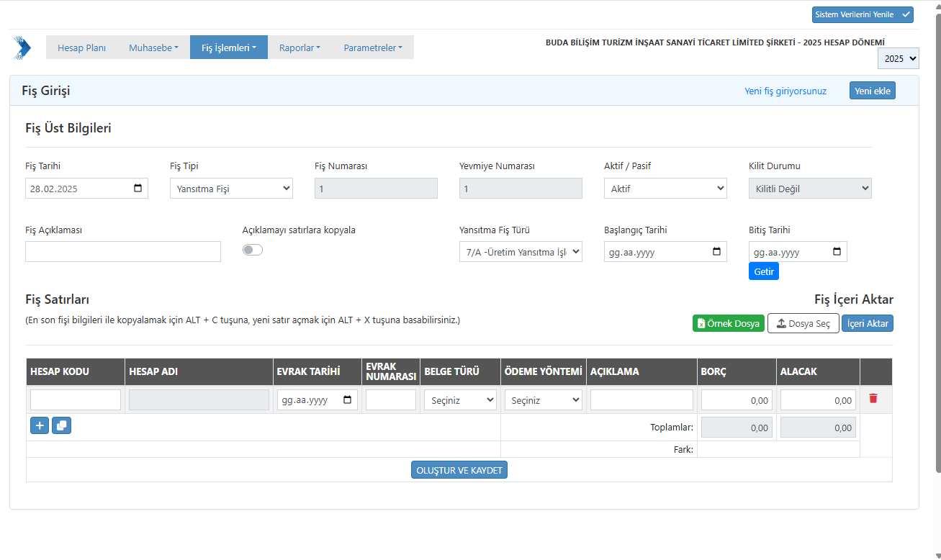The image size is (941, 560).
Task: Open the Fiş Tipi dropdown
Action: pyautogui.click(x=231, y=189)
